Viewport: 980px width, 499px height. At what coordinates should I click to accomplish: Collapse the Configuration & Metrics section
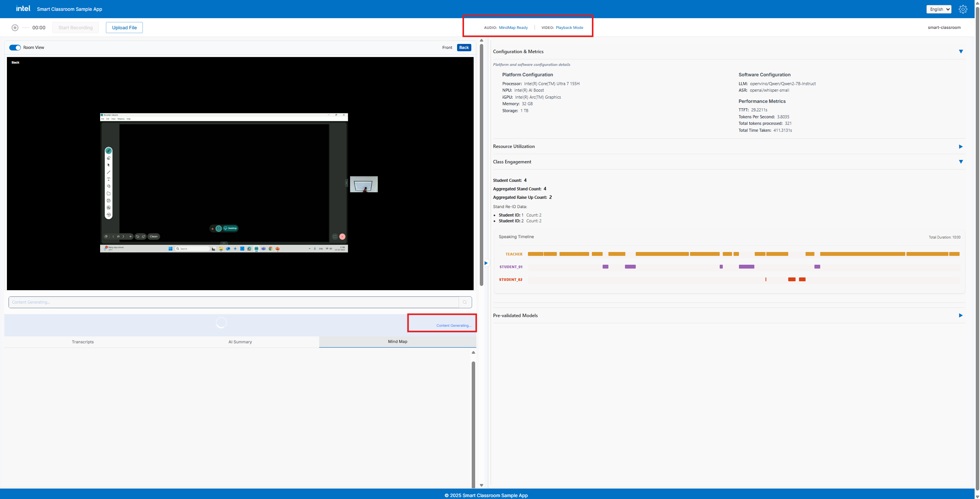(961, 52)
